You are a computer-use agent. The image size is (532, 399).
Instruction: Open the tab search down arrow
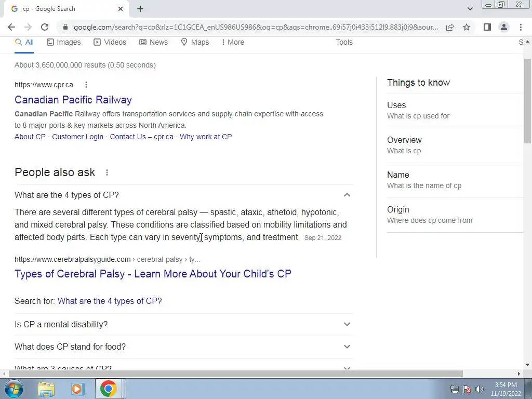click(x=470, y=9)
